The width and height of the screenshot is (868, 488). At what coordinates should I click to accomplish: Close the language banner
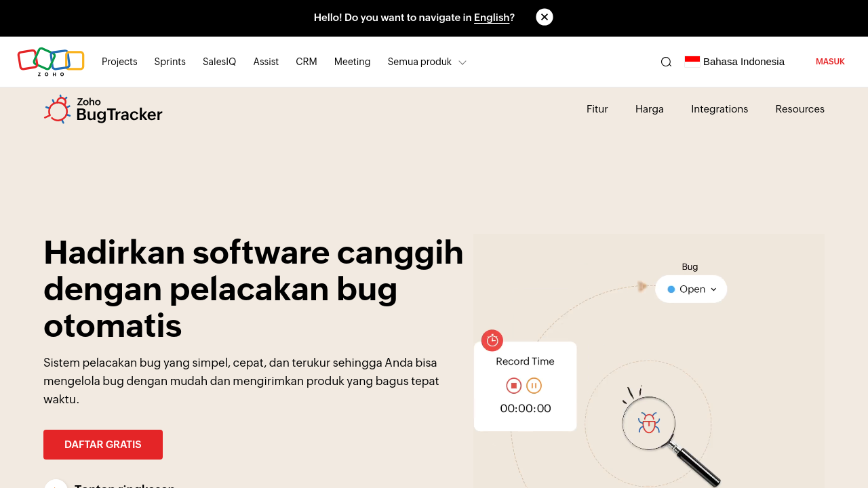click(545, 17)
